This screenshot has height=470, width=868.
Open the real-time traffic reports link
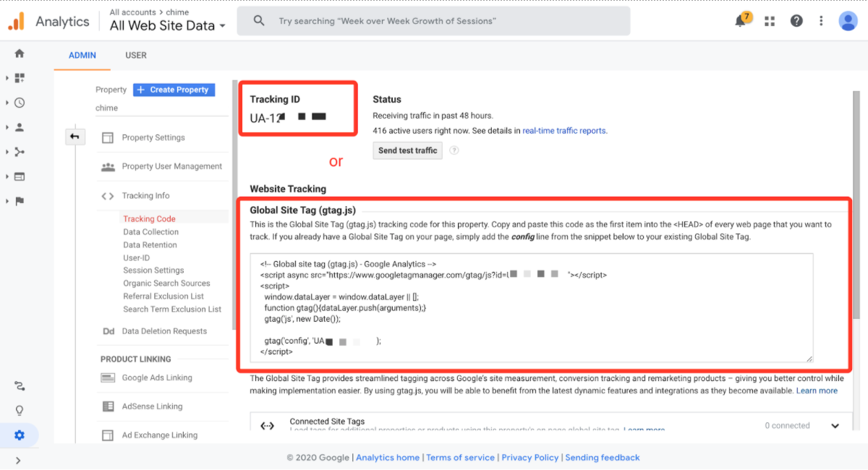564,131
